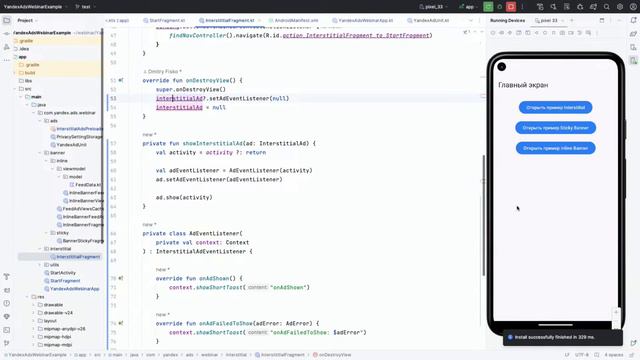
Task: Click the override gutter icon beside onAdShown
Action: (x=121, y=278)
